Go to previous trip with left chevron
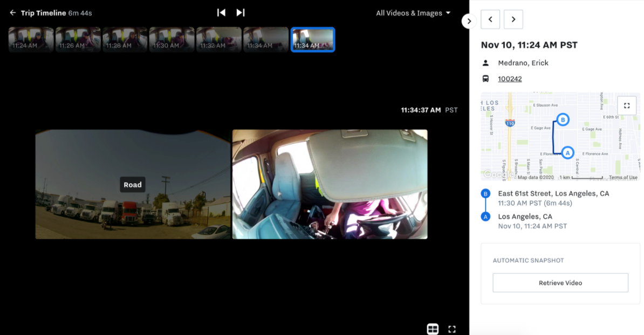Image resolution: width=644 pixels, height=335 pixels. pyautogui.click(x=490, y=19)
